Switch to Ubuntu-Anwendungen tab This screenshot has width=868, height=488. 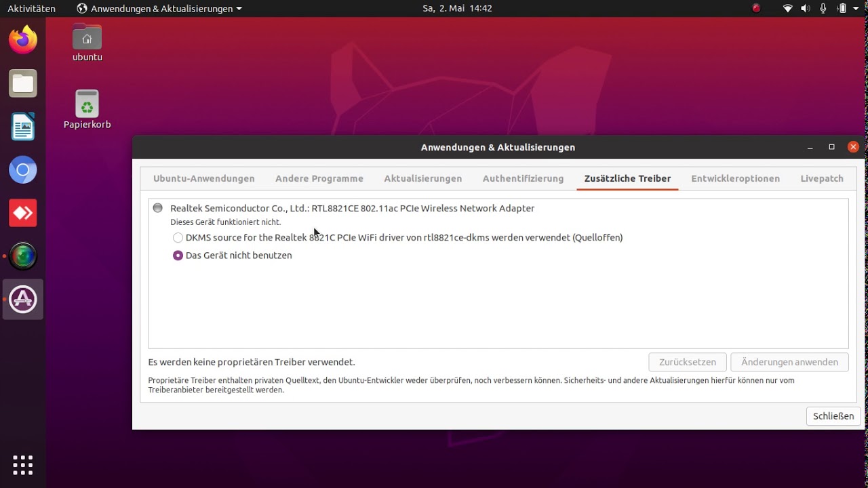pos(204,178)
